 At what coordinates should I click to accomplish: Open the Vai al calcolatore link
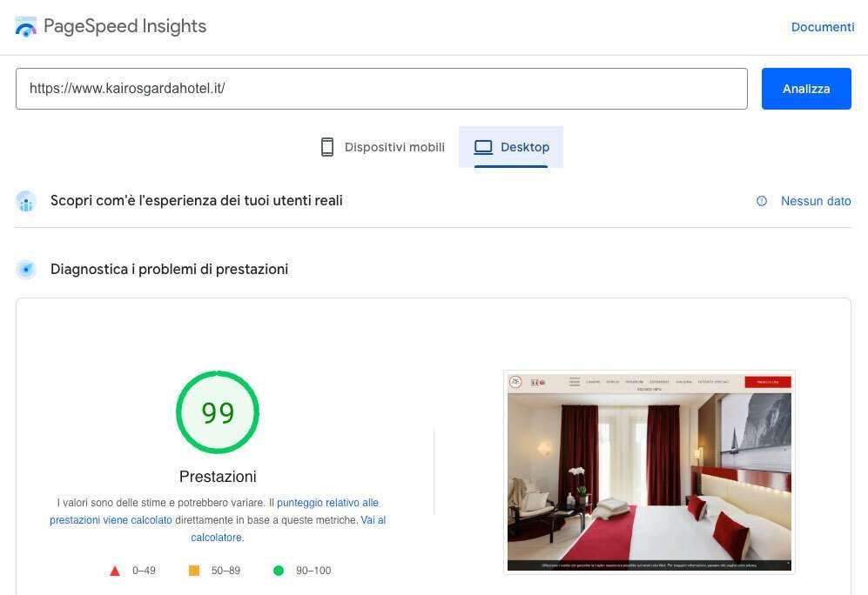tap(373, 520)
